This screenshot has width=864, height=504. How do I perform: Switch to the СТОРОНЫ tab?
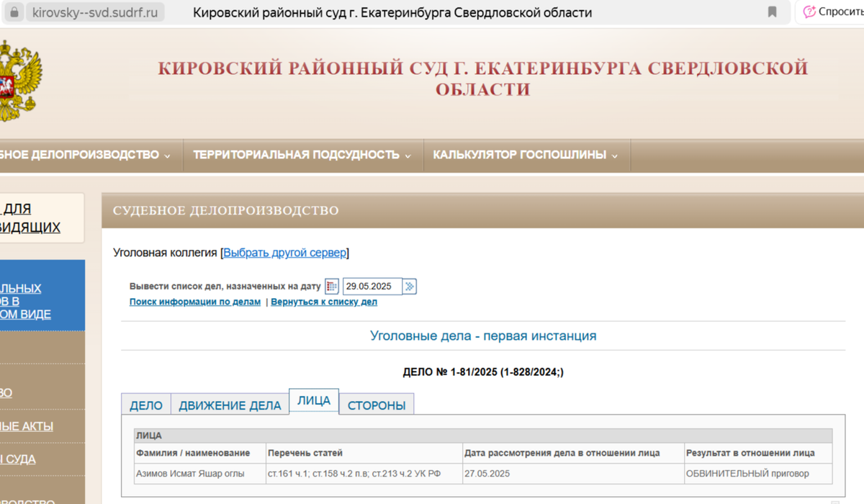point(377,405)
